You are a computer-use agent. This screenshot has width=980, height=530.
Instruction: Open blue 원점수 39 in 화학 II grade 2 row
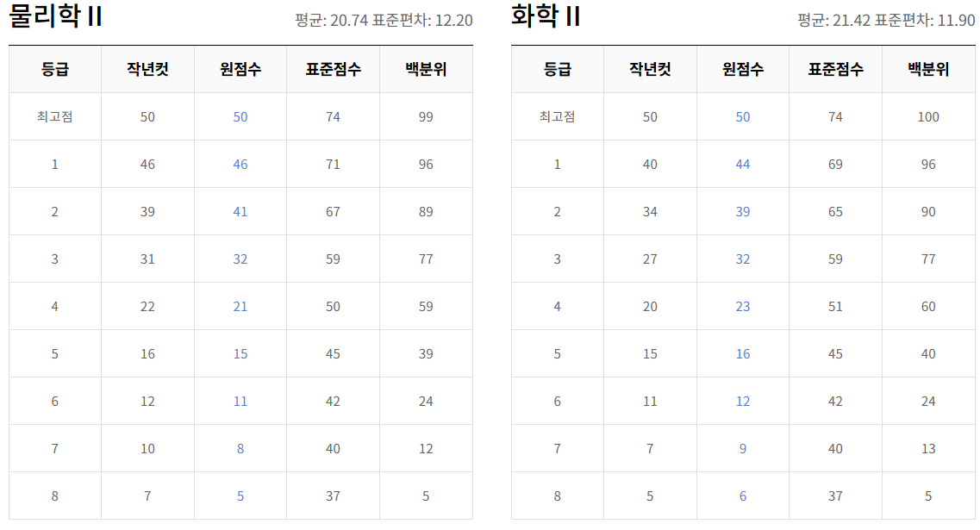[743, 212]
